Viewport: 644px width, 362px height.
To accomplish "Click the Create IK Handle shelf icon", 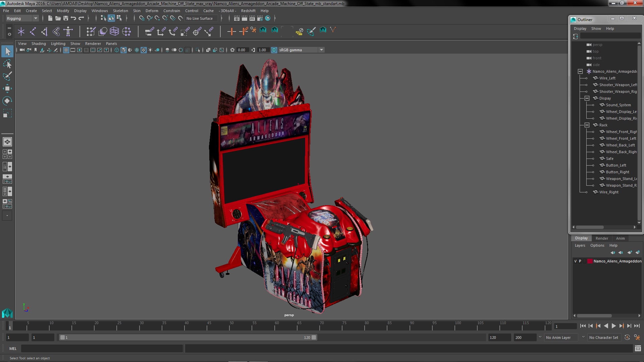I will [45, 32].
